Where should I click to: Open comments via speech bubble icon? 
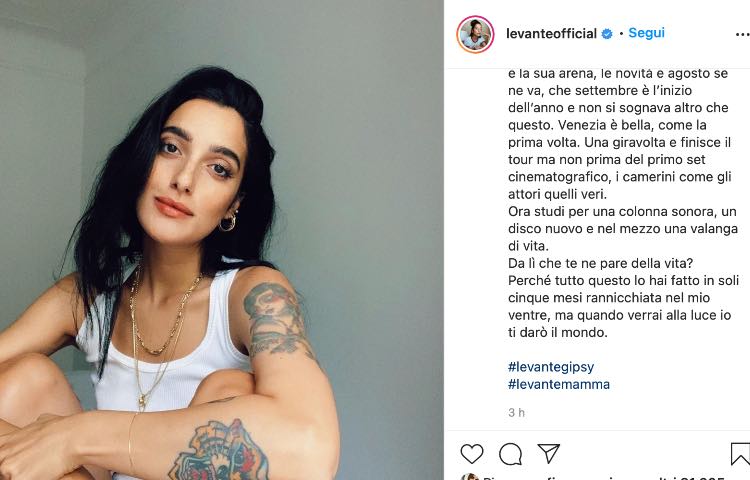[x=510, y=454]
